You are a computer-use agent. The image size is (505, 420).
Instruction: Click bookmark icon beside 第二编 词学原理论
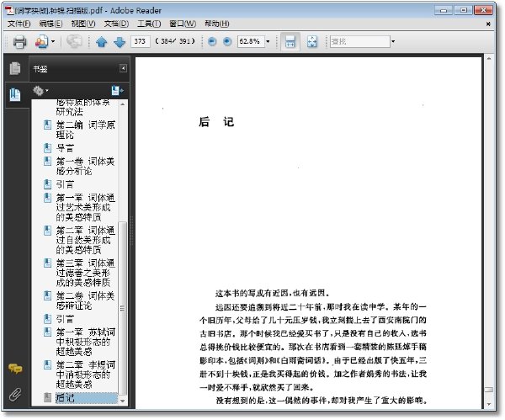[47, 125]
